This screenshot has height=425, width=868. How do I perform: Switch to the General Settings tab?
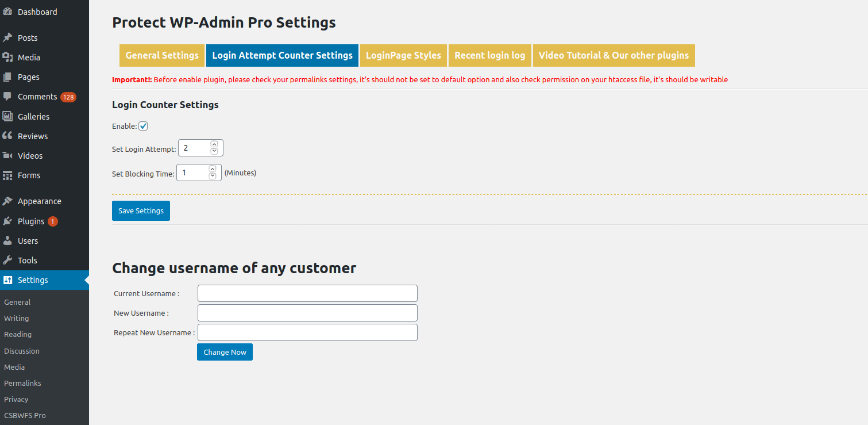coord(162,55)
